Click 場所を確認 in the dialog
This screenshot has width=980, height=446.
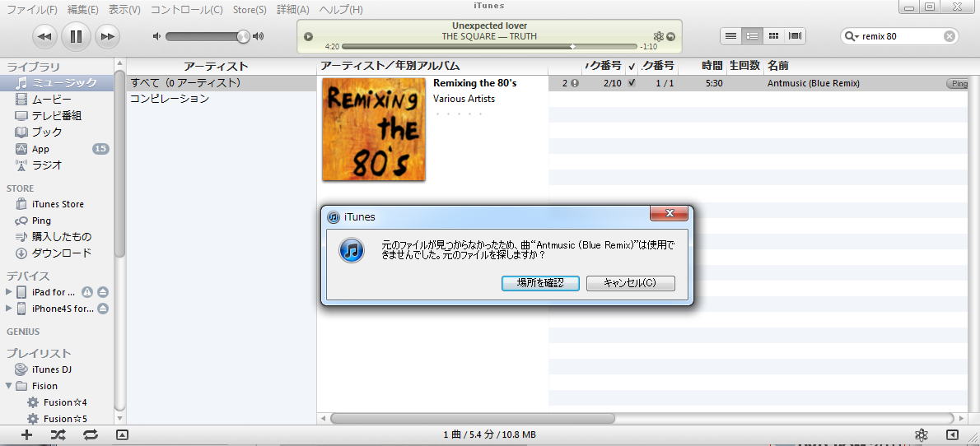pos(540,283)
